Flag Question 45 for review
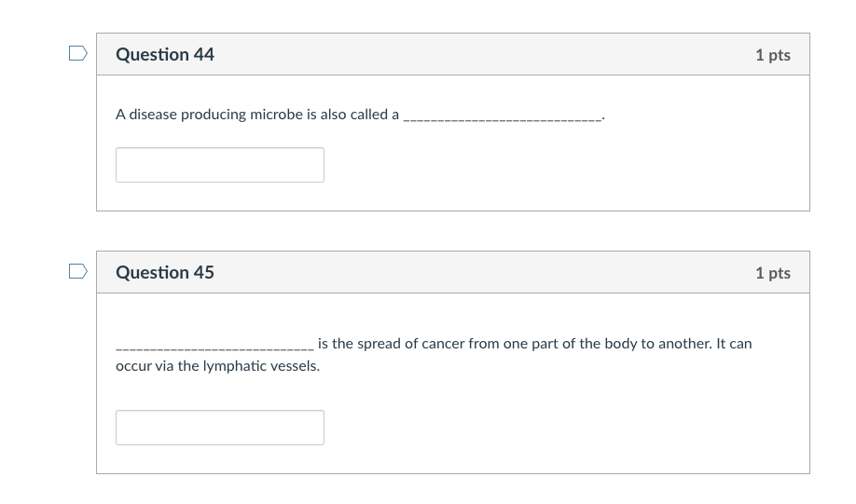Image resolution: width=856 pixels, height=504 pixels. click(x=78, y=272)
